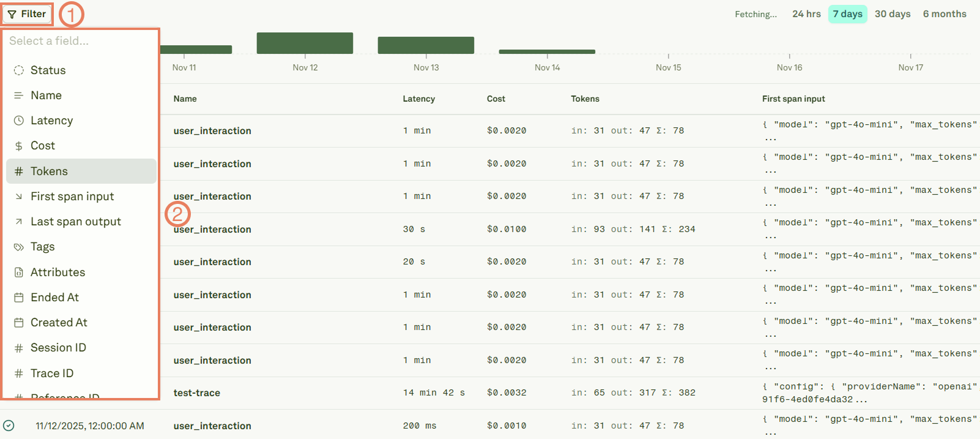The image size is (980, 439).
Task: Click the tag icon beside Tags
Action: pos(19,247)
